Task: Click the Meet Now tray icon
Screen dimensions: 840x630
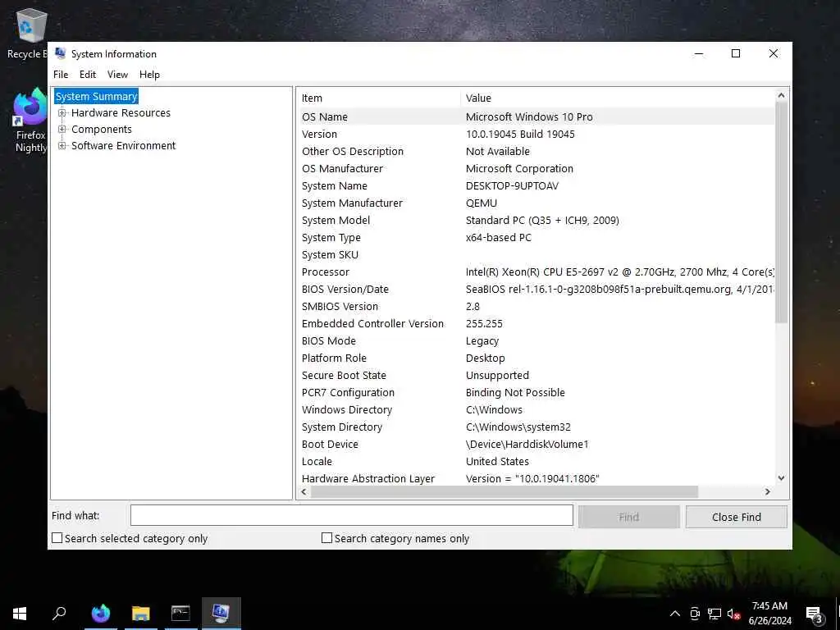Action: (695, 614)
